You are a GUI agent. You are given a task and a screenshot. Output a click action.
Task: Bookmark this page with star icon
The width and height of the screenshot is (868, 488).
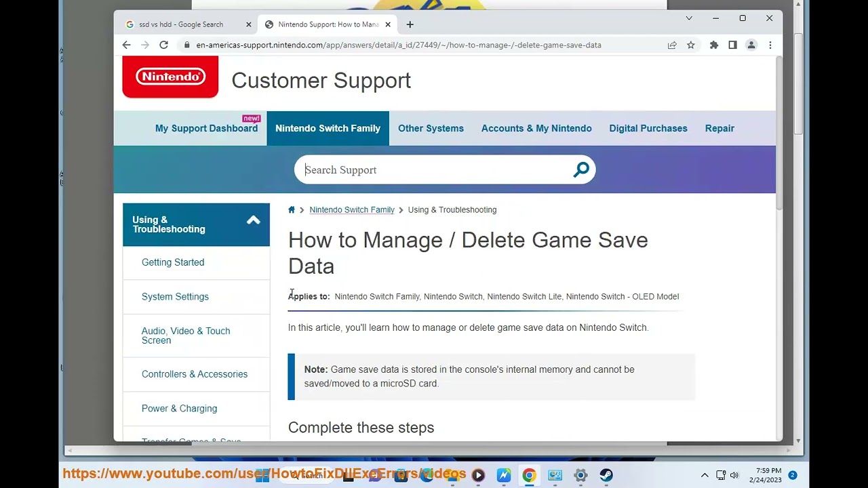click(690, 45)
